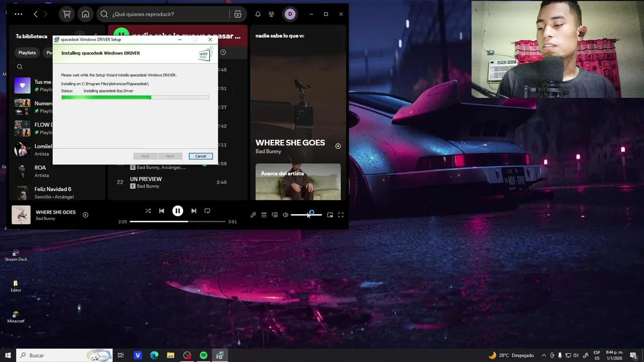The width and height of the screenshot is (644, 362).
Task: Go back in Spotify navigation
Action: (x=35, y=14)
